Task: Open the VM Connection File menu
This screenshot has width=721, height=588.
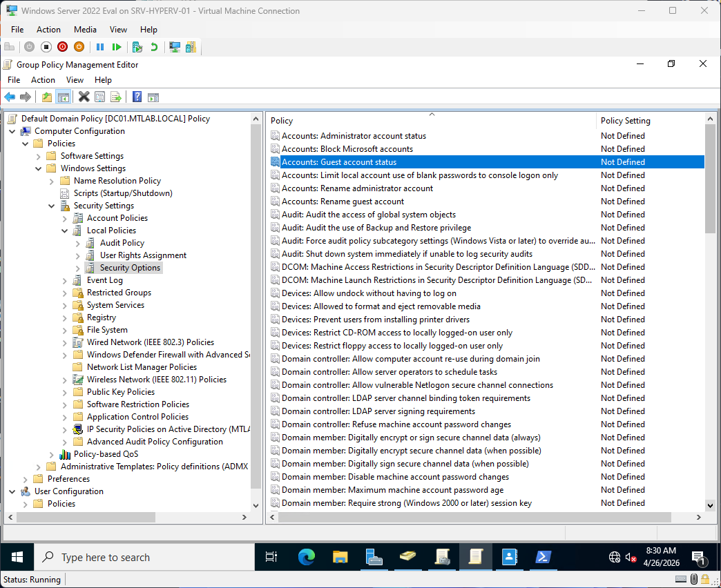Action: point(17,30)
